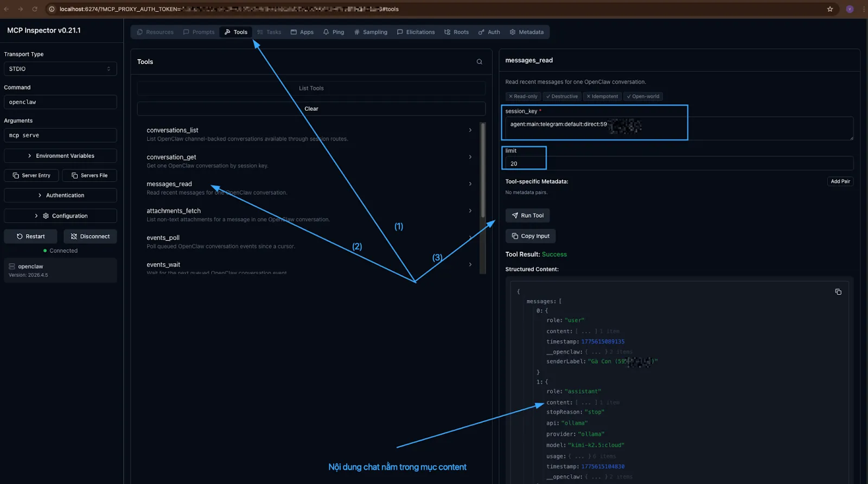Restart the server connection
Viewport: 868px width, 484px height.
coord(31,237)
